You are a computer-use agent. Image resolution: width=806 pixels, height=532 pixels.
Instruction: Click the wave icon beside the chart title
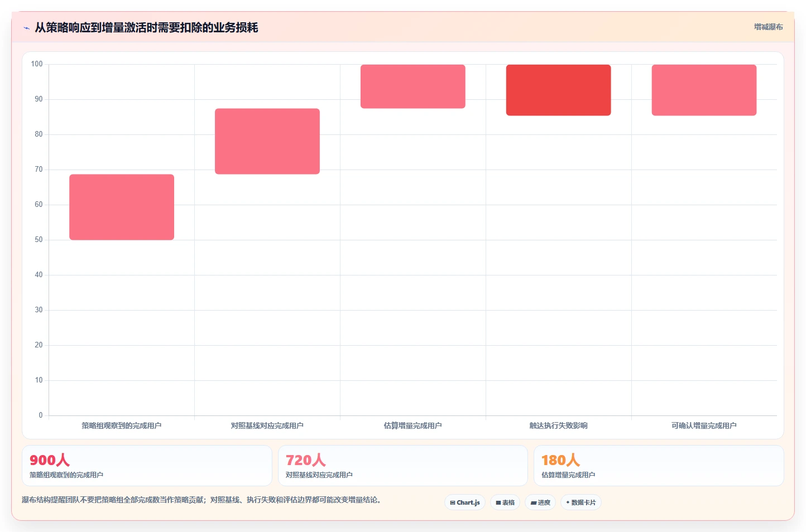click(26, 28)
